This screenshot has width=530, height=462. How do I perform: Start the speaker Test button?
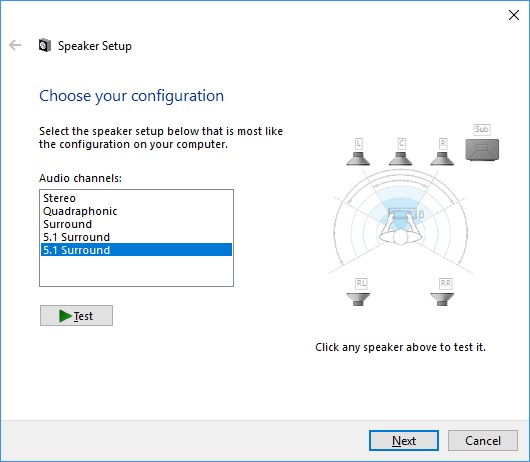coord(76,316)
